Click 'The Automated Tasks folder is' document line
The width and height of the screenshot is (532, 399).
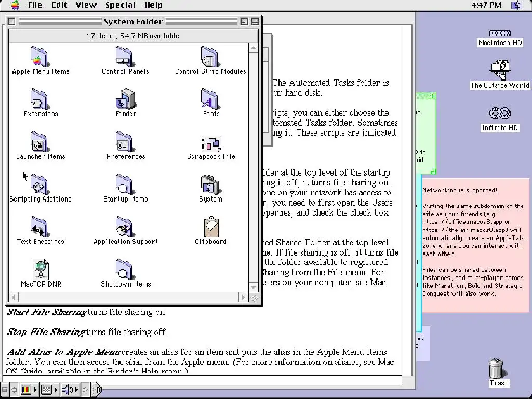click(330, 83)
